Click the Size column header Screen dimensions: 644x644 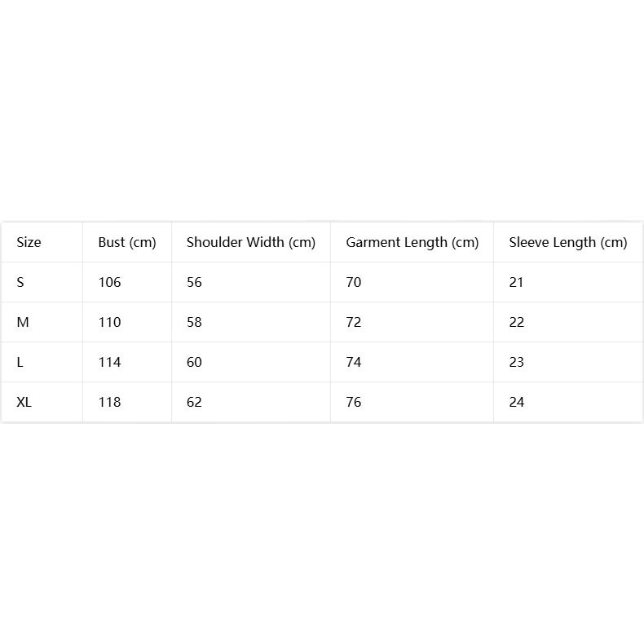pyautogui.click(x=29, y=242)
